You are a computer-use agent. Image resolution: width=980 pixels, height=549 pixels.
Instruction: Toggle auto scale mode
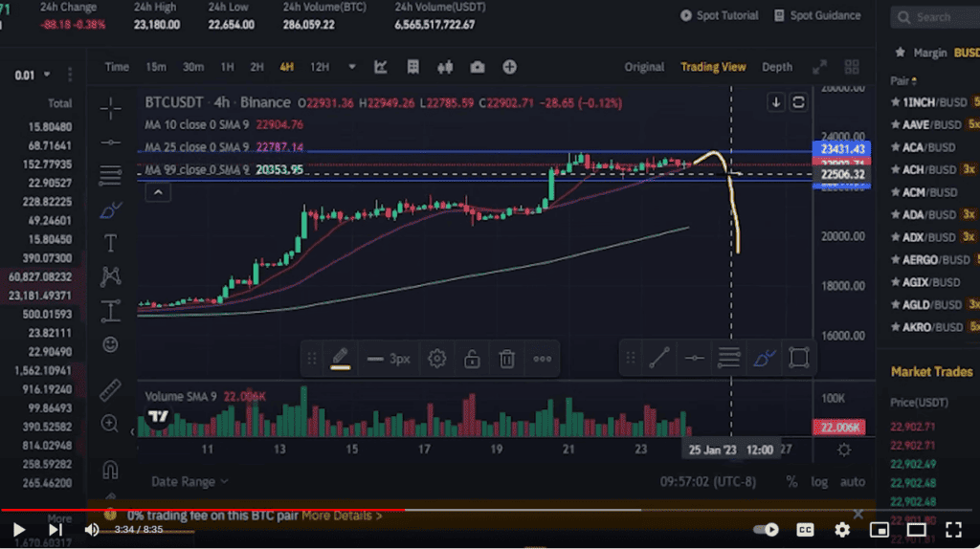(853, 481)
